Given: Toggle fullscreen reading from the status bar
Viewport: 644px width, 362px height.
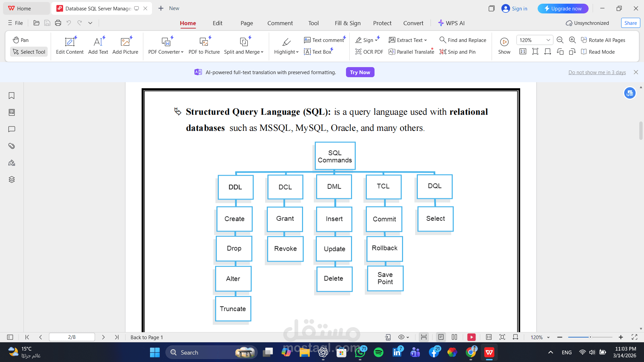Looking at the screenshot, I should [634, 337].
